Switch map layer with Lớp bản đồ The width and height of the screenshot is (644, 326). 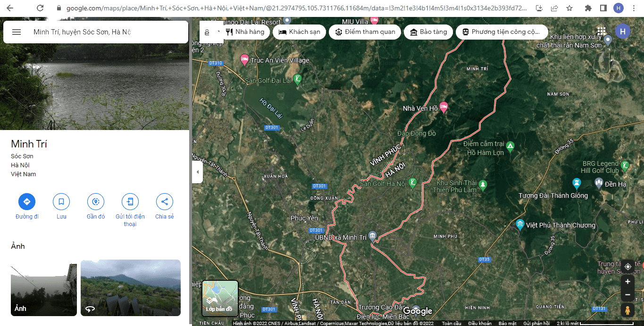(x=220, y=298)
